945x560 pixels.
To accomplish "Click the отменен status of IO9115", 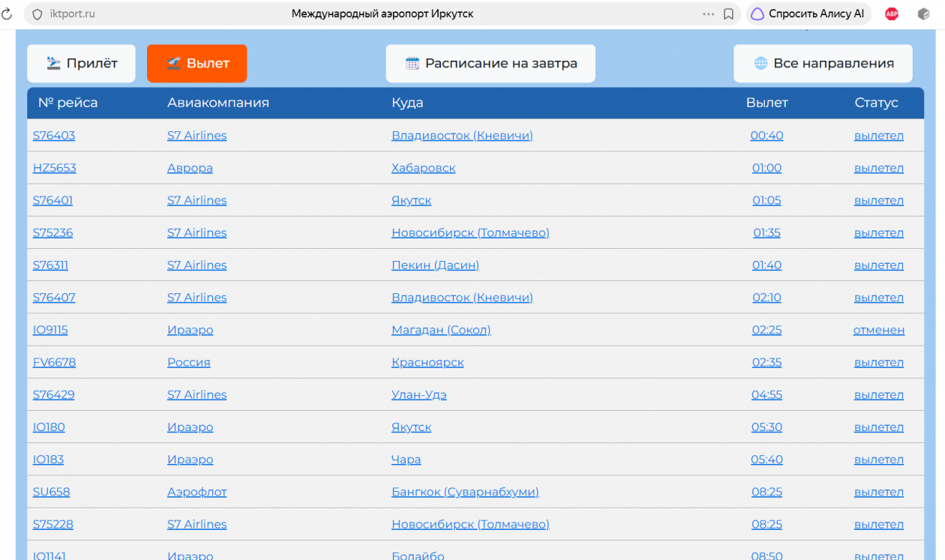I will 879,330.
